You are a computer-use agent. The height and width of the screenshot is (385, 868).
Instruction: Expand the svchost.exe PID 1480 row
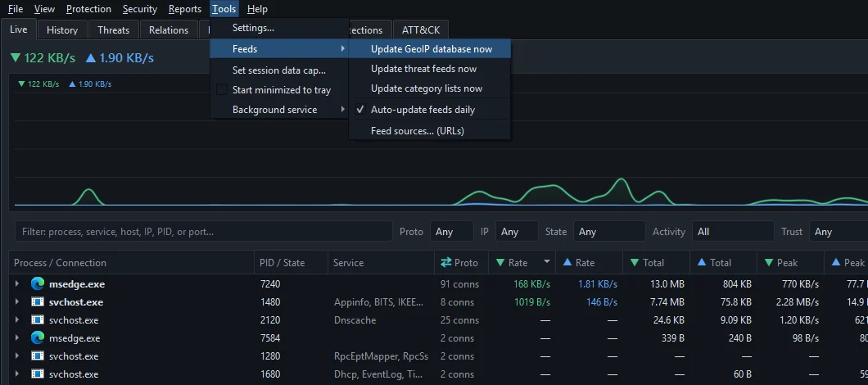[17, 302]
